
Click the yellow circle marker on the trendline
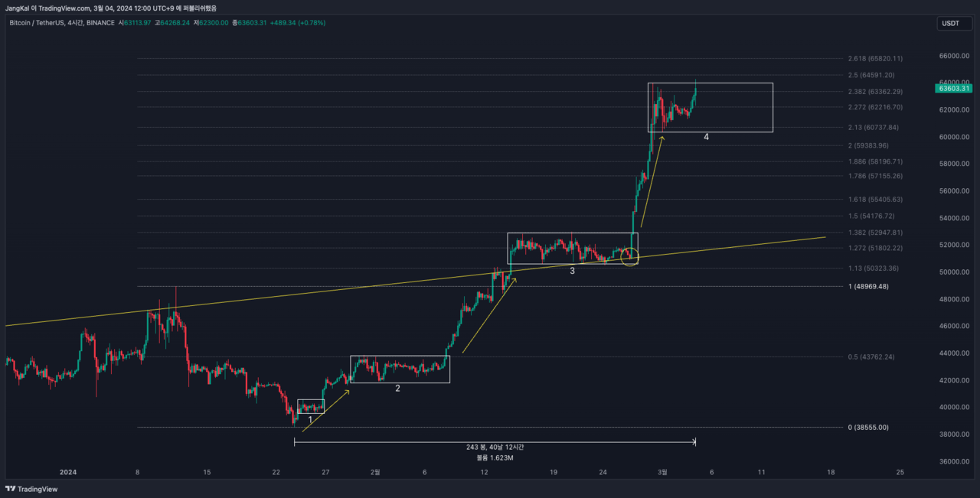[x=630, y=258]
